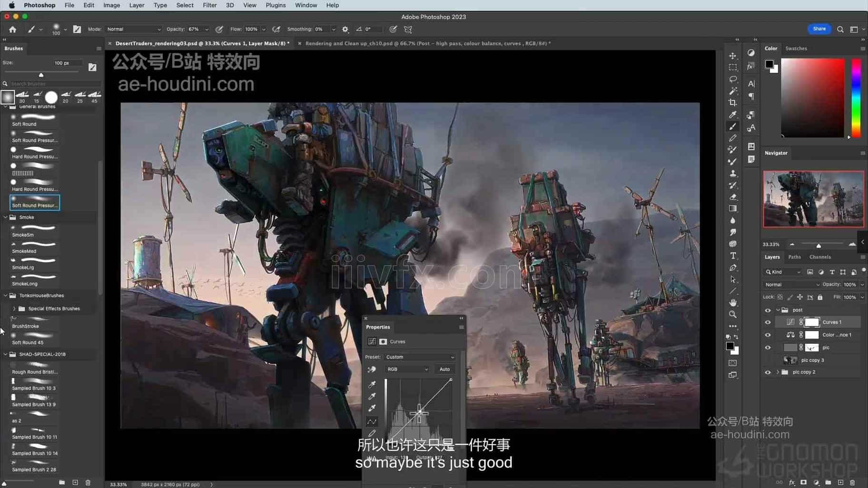The height and width of the screenshot is (488, 868).
Task: Select the Zoom tool
Action: coord(733,315)
